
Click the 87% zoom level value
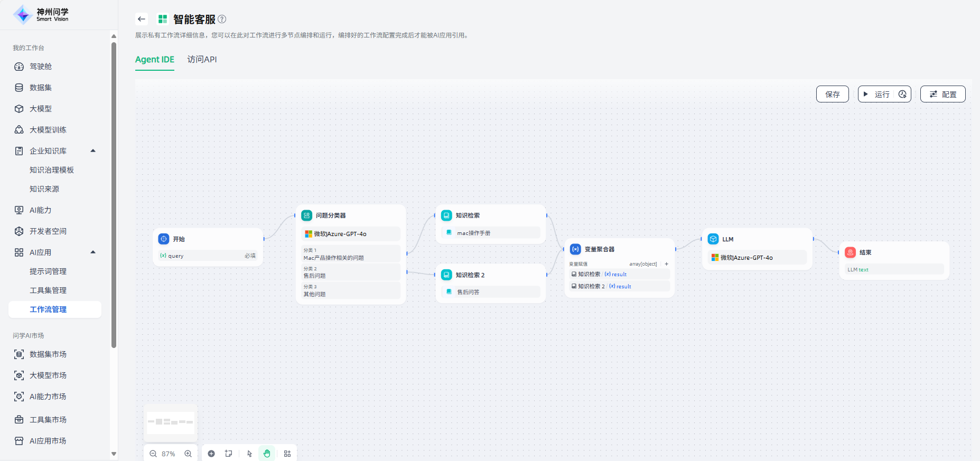tap(169, 454)
